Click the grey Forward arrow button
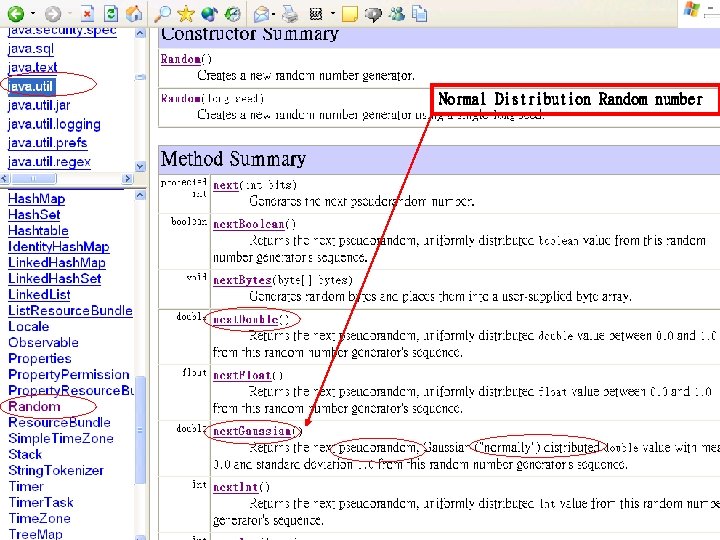The image size is (720, 540). 53,14
